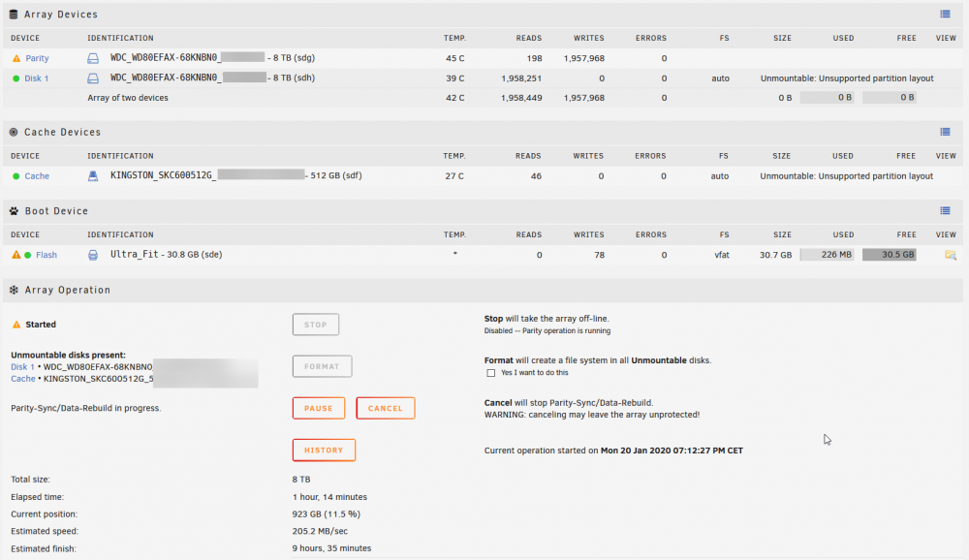Click the Disk 1 drive icon
This screenshot has height=560, width=969.
tap(93, 78)
